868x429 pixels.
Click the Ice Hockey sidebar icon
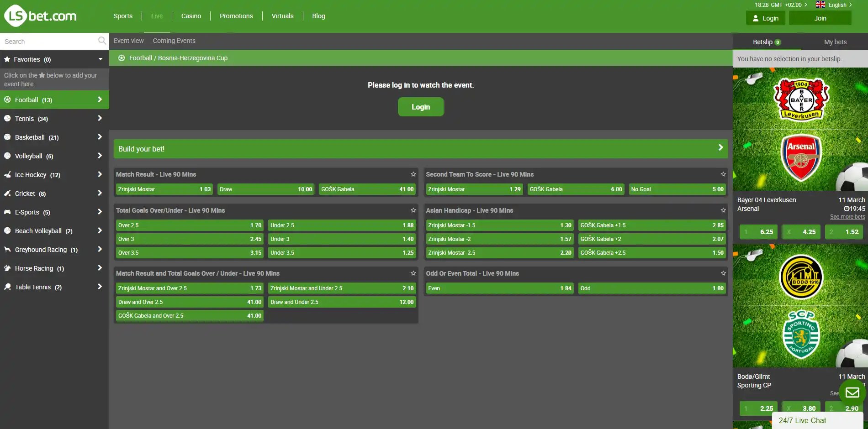point(7,174)
